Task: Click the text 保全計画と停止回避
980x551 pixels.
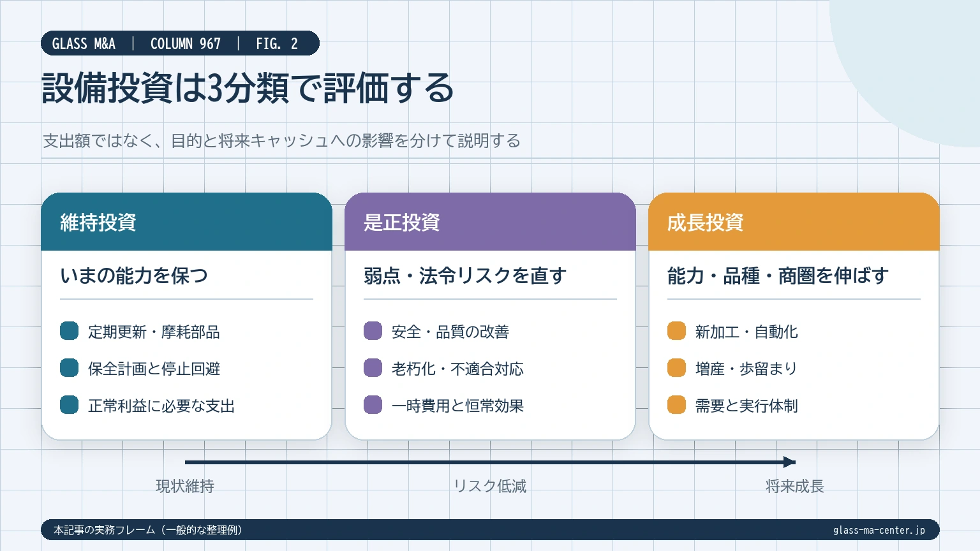Action: point(154,369)
